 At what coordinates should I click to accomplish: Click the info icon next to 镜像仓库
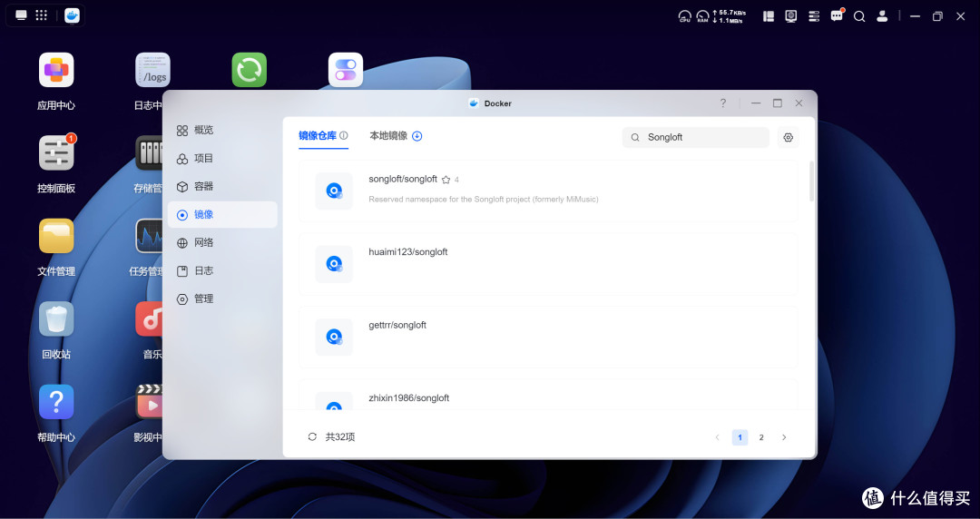[344, 135]
